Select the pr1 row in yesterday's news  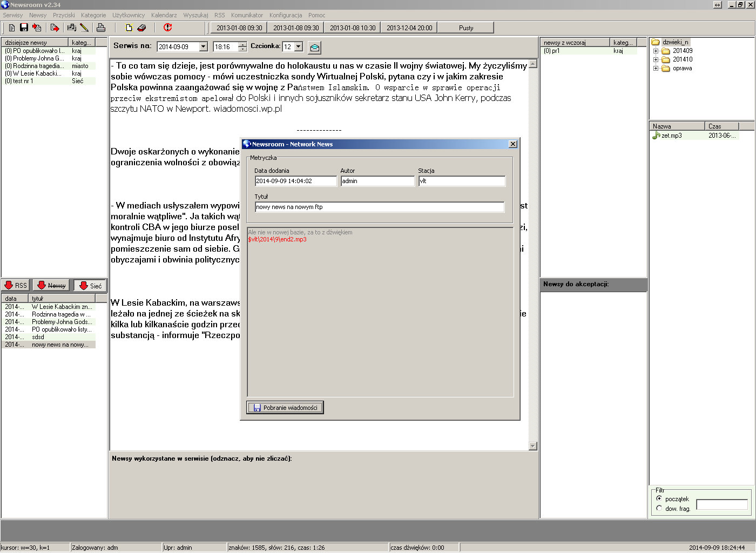click(589, 51)
